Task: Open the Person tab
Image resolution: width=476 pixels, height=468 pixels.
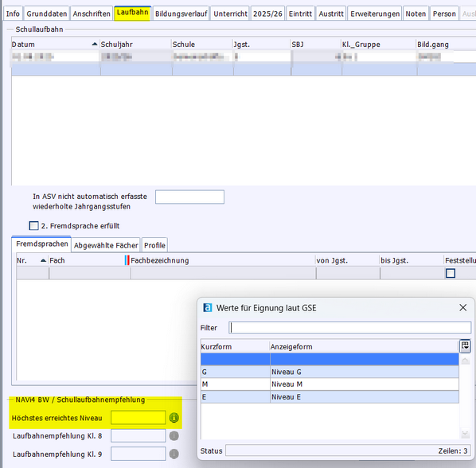Action: (x=444, y=14)
